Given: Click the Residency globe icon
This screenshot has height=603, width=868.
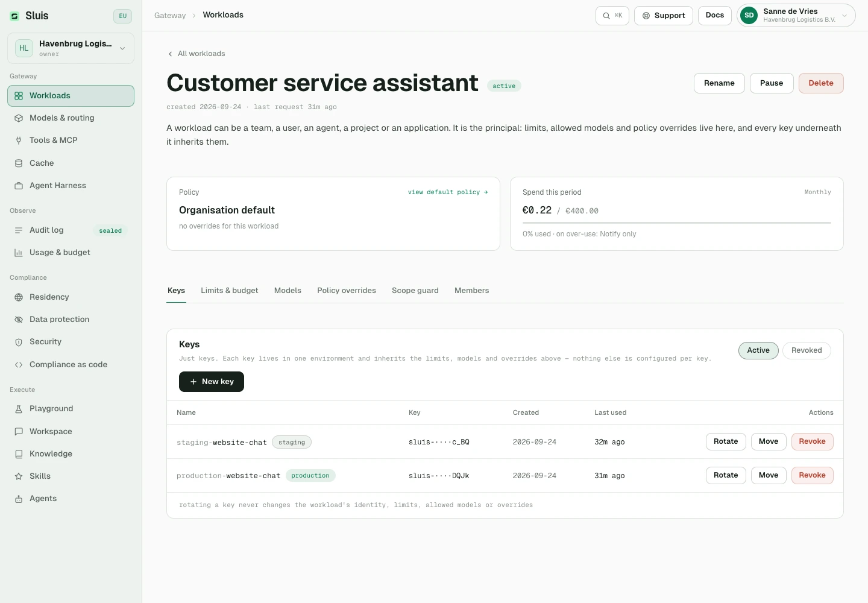Looking at the screenshot, I should click(19, 297).
